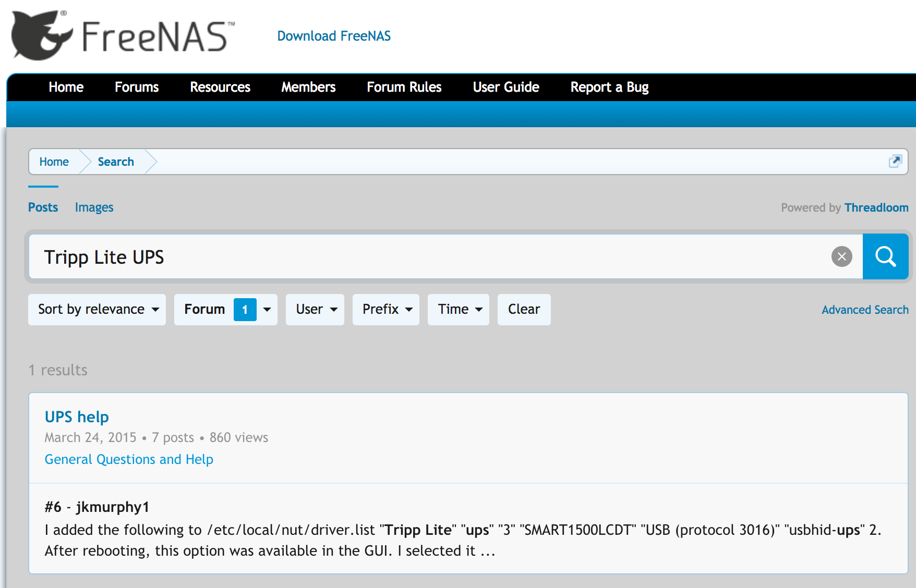This screenshot has height=588, width=916.
Task: Open the User Guide menu item
Action: click(x=506, y=87)
